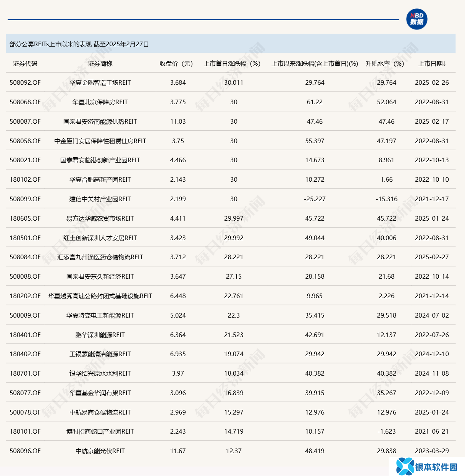Click the 证券代码 column header
The image size is (465, 476).
[25, 63]
